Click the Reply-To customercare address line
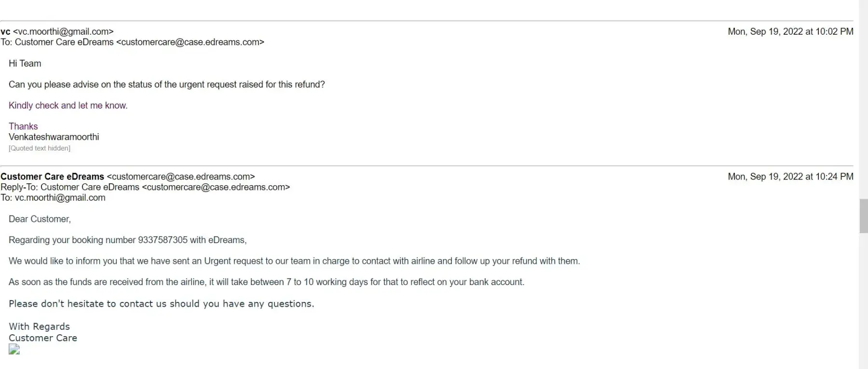Viewport: 868px width, 369px height. (145, 187)
